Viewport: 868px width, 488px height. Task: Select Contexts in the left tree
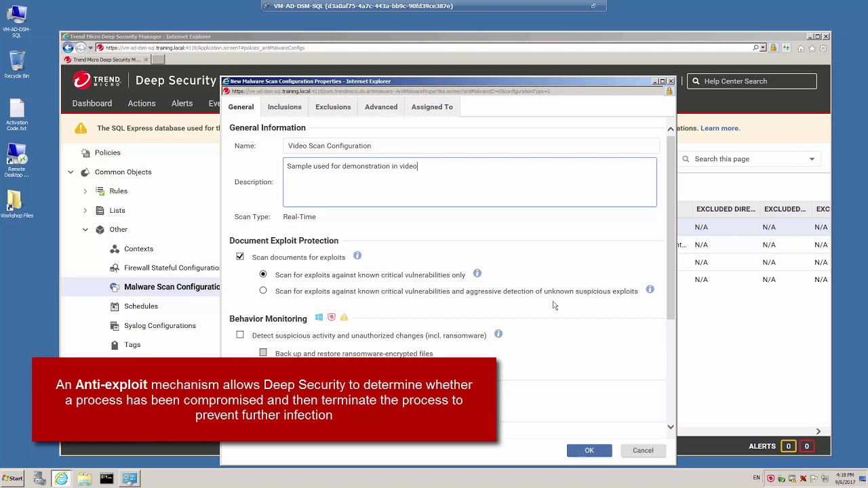coord(138,249)
